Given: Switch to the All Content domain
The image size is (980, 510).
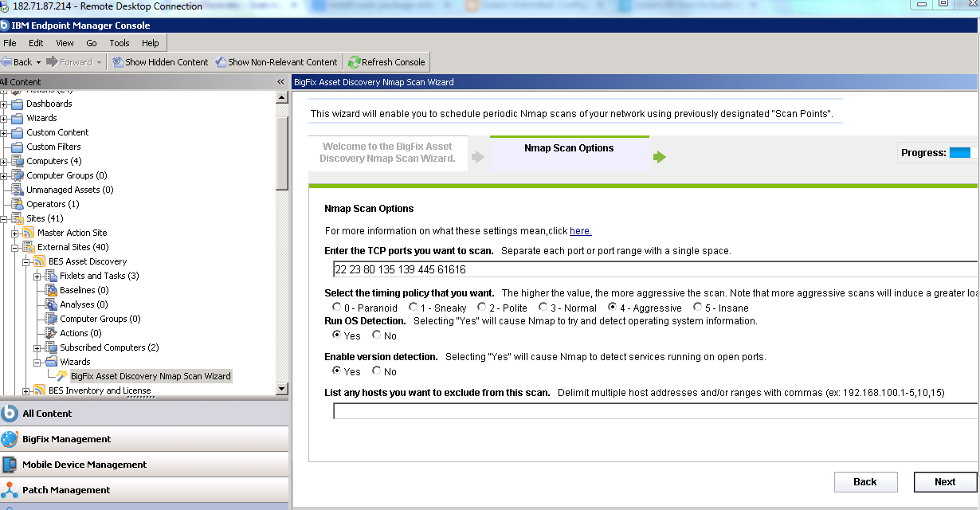Looking at the screenshot, I should click(144, 413).
